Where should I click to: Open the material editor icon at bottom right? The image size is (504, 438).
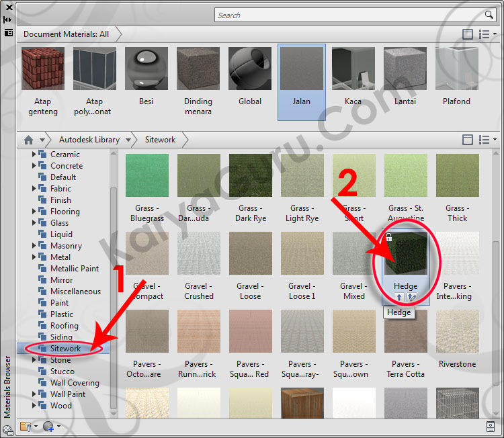(491, 427)
